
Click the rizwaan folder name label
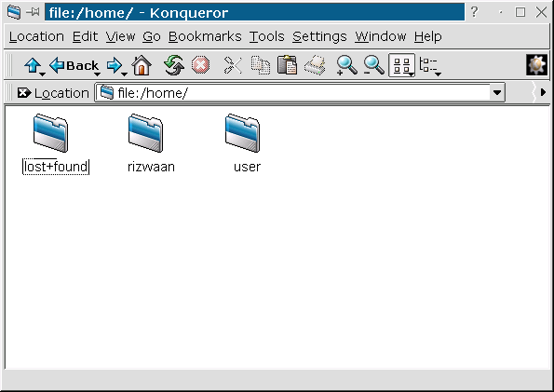151,167
